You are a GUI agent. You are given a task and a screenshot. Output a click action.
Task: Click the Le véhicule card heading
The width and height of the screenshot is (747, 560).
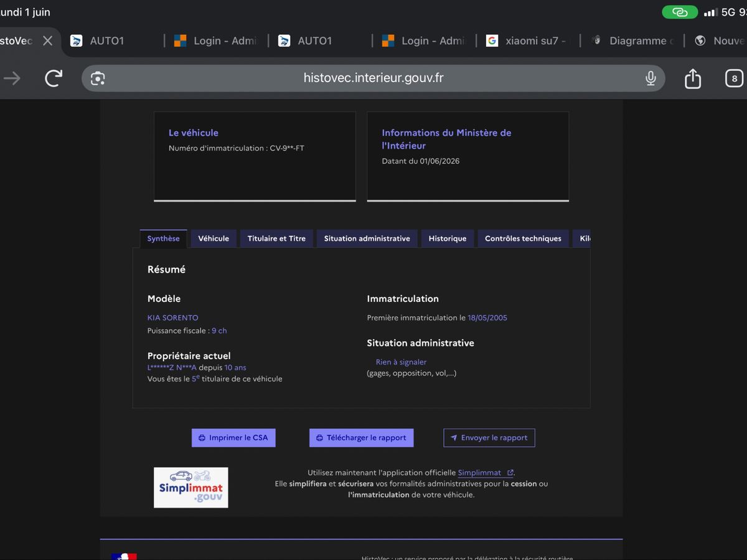[194, 133]
